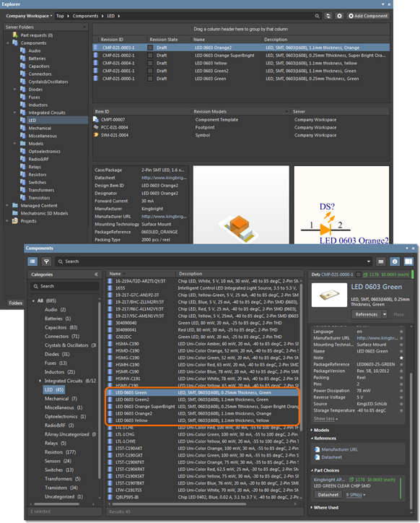
Task: Select Top in the breadcrumb path
Action: [60, 16]
